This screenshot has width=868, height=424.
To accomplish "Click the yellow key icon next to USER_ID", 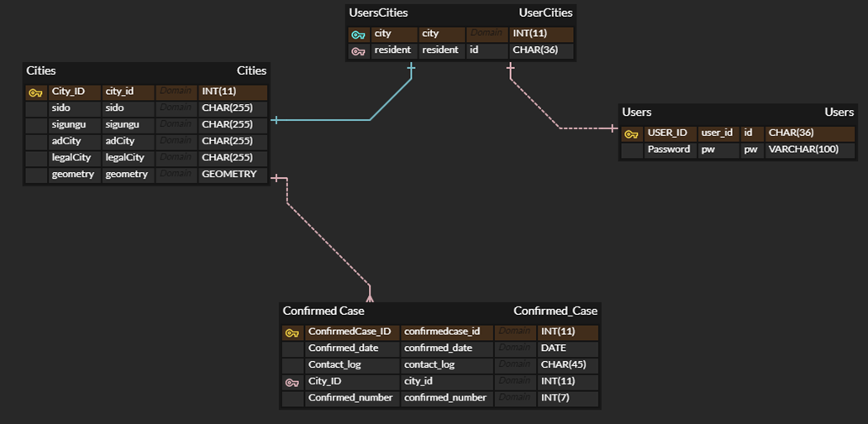I will [x=631, y=133].
